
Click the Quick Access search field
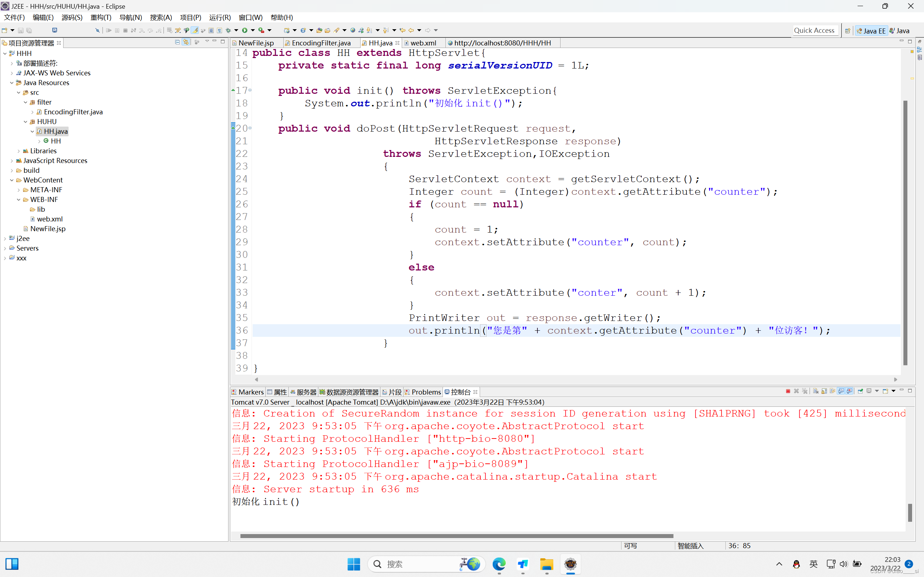click(814, 31)
